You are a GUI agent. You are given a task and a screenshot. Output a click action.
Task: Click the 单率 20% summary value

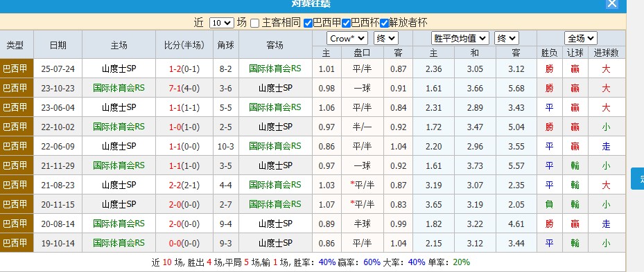[x=461, y=262]
